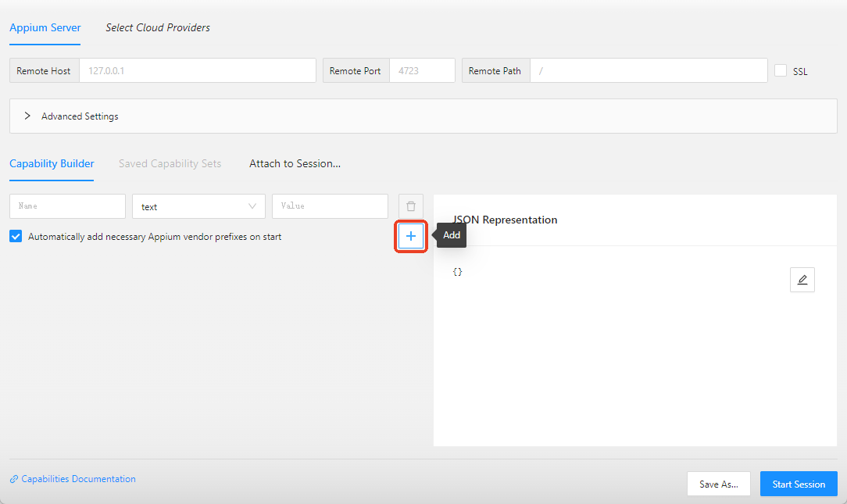Click the capability Value input field

tap(330, 206)
